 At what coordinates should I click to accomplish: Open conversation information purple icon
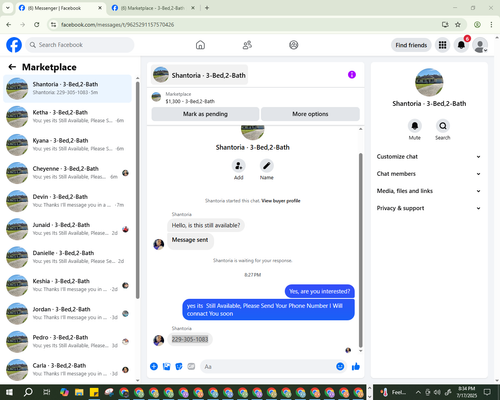(352, 75)
